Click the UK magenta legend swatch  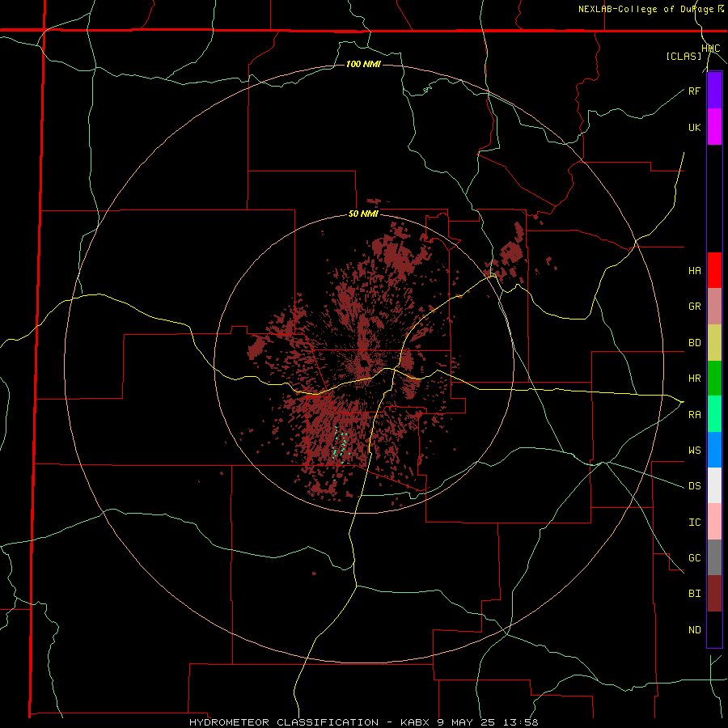pyautogui.click(x=714, y=127)
